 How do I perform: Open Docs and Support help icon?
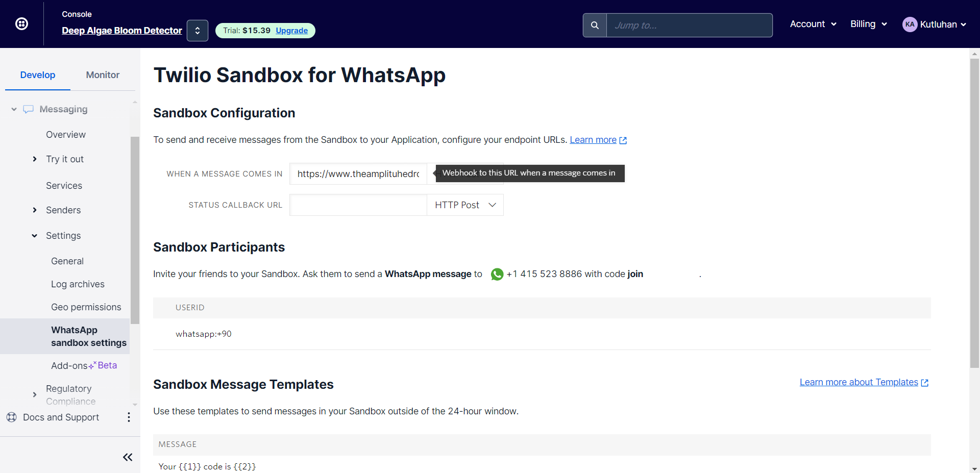[x=11, y=417]
